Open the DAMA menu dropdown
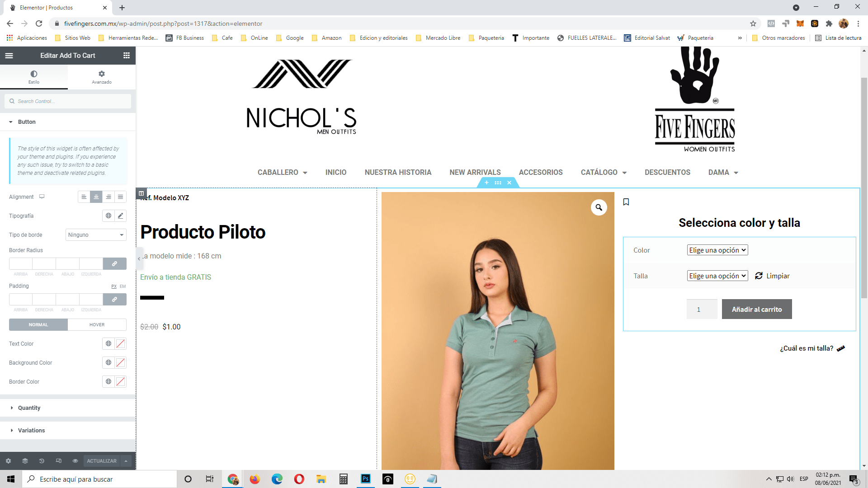 723,173
